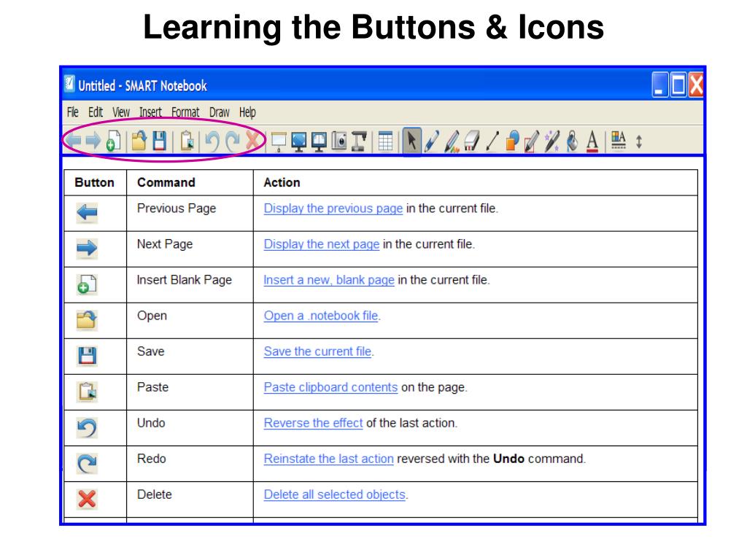Open the Insert menu
This screenshot has width=747, height=560.
pos(150,112)
